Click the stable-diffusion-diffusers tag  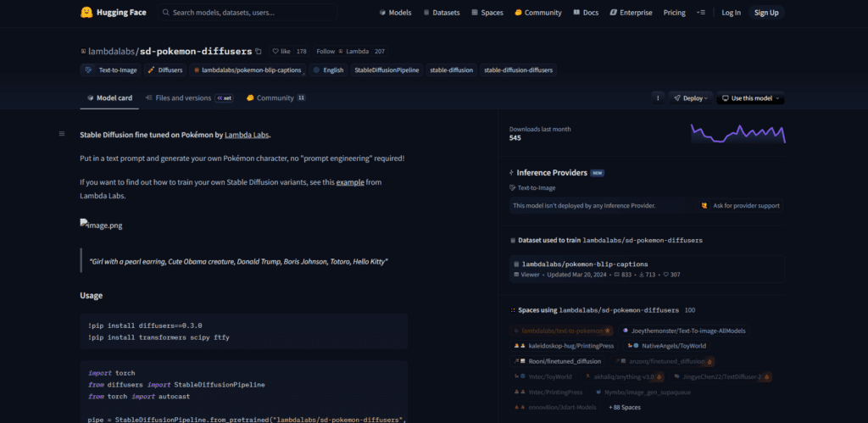pos(518,70)
